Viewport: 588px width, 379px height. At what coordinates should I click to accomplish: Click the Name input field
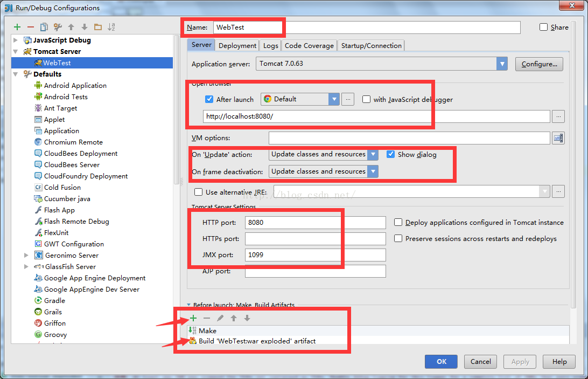(367, 27)
